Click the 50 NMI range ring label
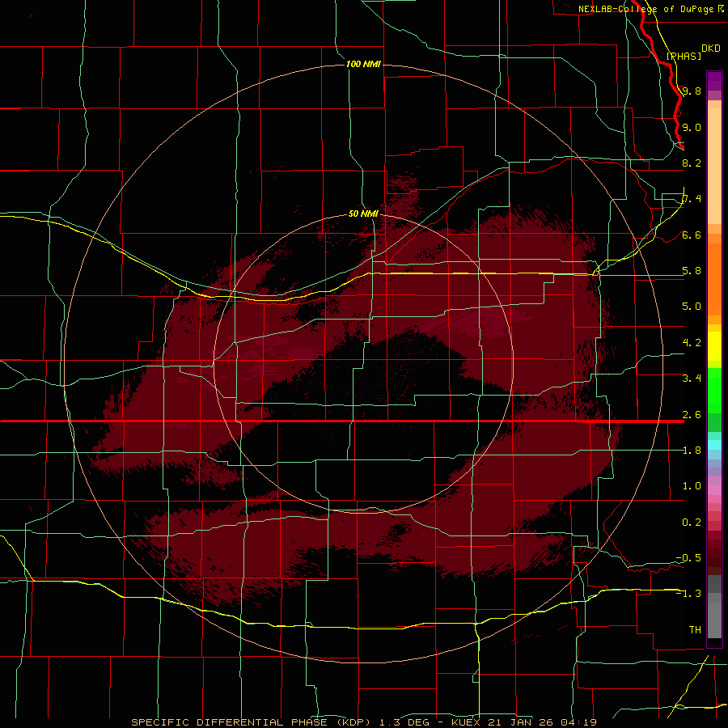Viewport: 728px width, 728px height. pos(363,214)
